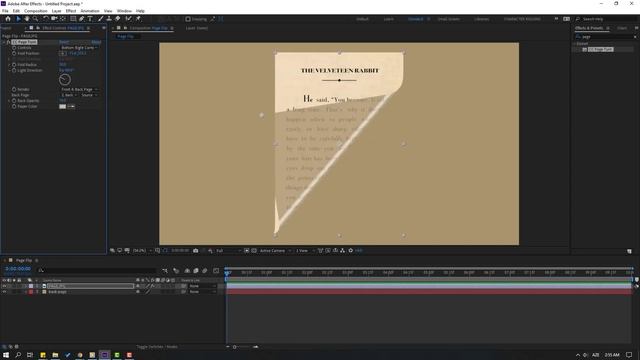Screen dimensions: 640x360
Task: Select the Brush tool
Action: pos(100,19)
